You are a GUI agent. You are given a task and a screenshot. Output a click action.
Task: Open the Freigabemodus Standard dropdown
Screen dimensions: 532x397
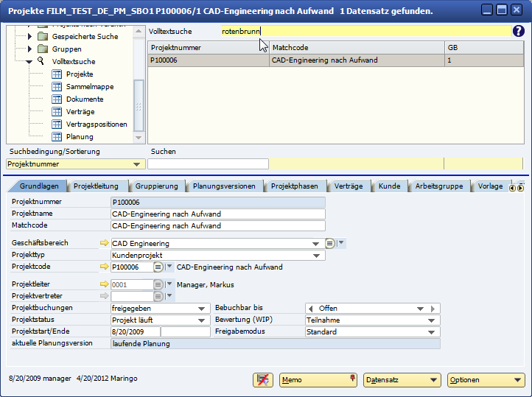(x=432, y=332)
